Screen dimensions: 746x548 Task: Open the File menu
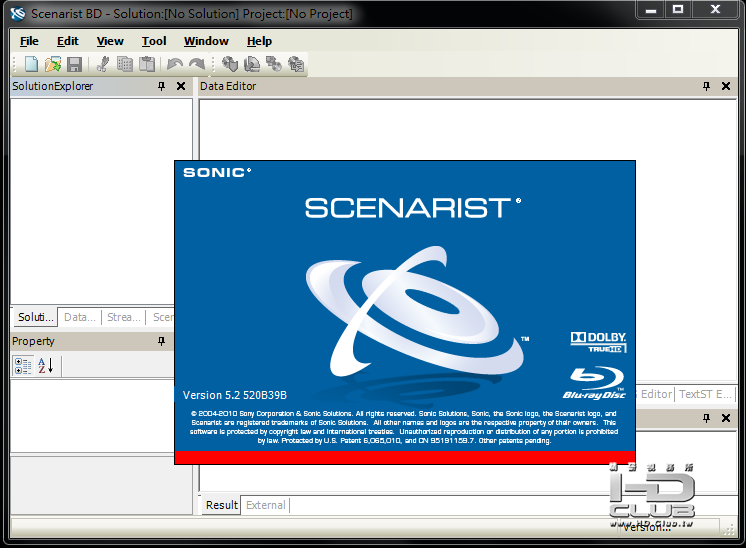[x=29, y=41]
